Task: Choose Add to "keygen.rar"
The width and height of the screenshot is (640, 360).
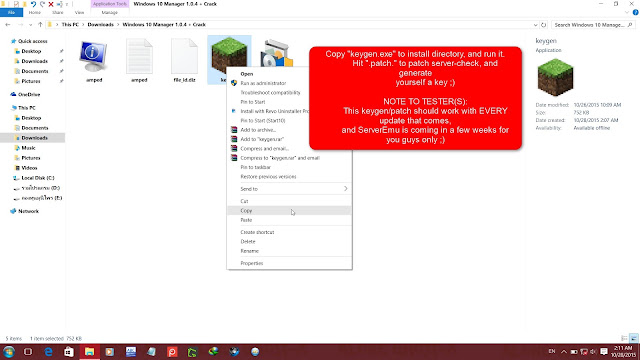Action: (262, 139)
